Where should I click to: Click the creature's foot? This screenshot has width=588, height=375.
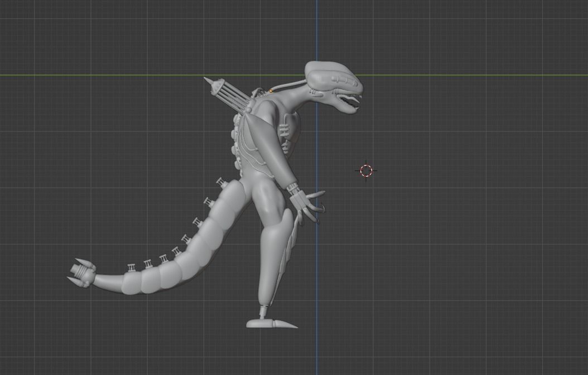(272, 323)
